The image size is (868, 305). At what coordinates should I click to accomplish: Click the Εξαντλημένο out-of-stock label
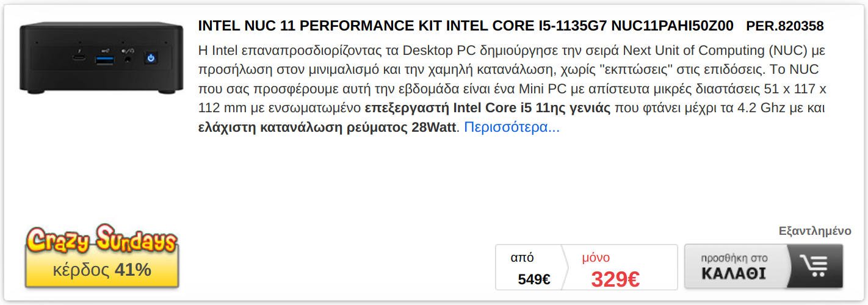814,231
